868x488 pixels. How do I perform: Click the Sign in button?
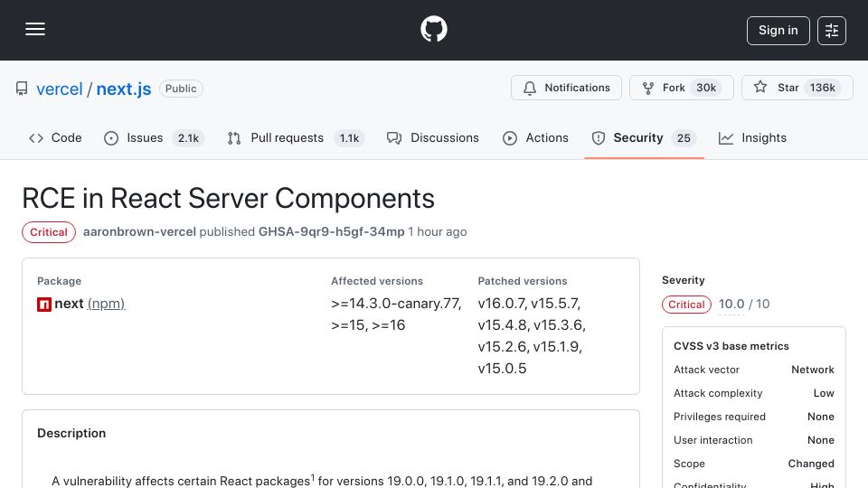tap(778, 31)
